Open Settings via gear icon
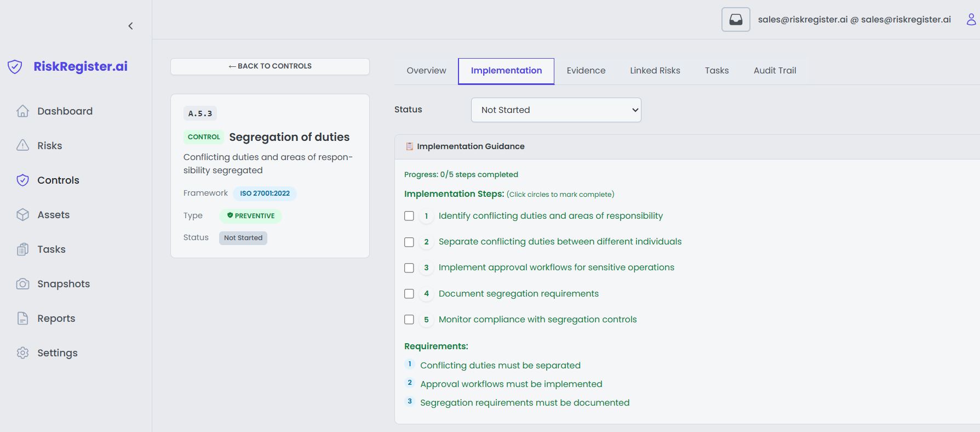 click(22, 353)
